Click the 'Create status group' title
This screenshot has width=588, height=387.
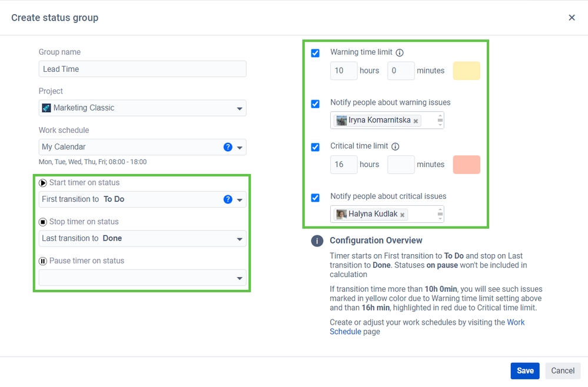click(x=55, y=18)
